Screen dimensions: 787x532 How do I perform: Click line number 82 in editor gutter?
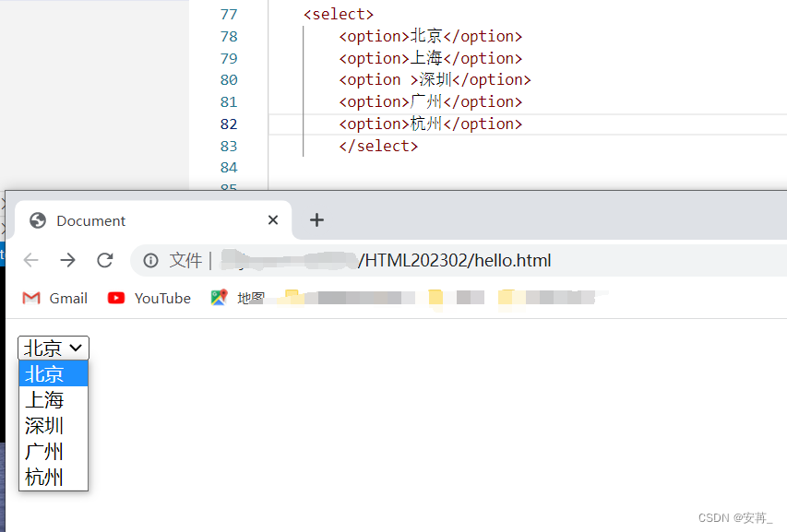229,124
